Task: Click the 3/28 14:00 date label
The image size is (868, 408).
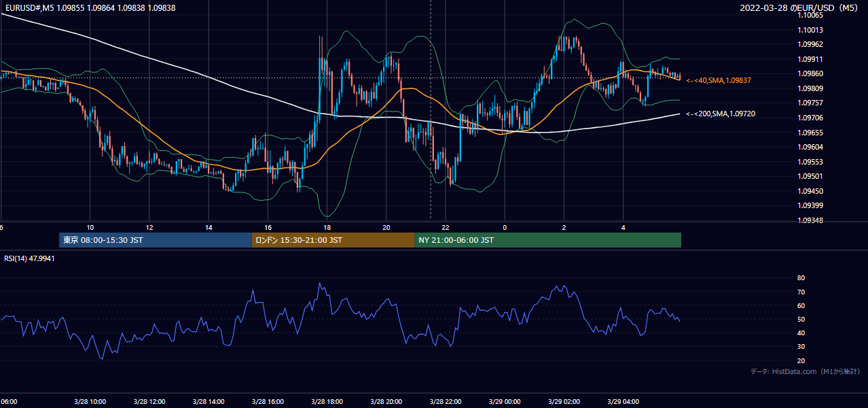Action: click(209, 401)
